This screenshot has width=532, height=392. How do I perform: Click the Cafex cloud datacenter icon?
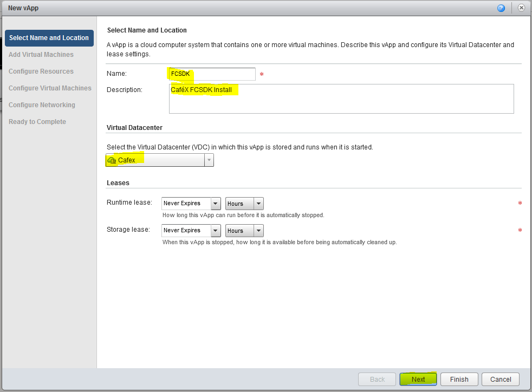(112, 160)
